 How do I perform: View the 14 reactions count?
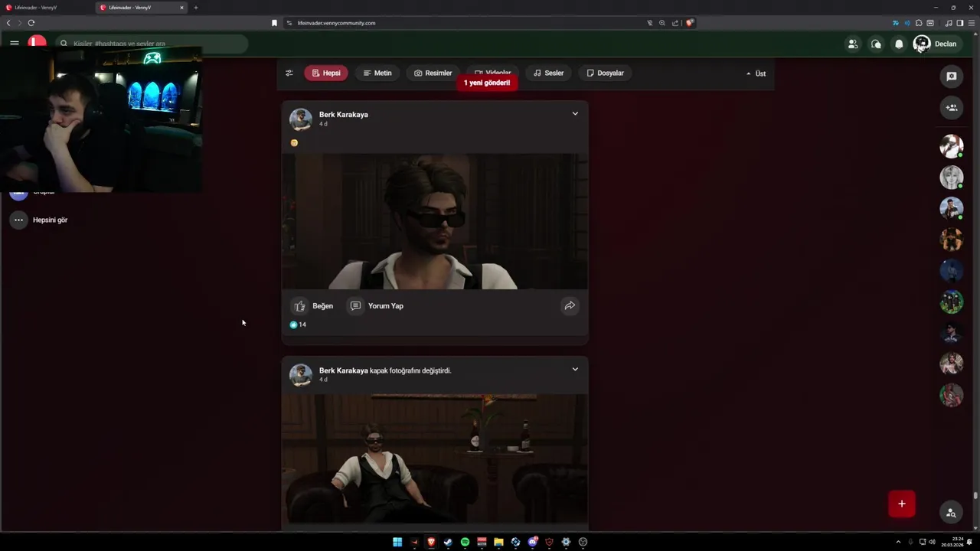point(298,324)
